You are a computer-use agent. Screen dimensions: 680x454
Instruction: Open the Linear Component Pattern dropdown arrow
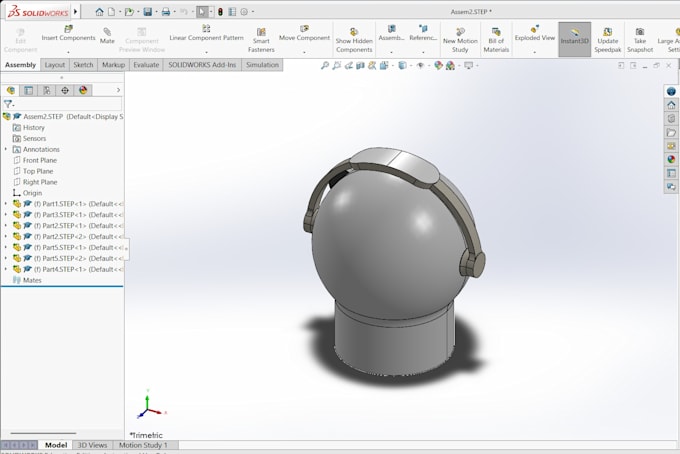tap(206, 52)
